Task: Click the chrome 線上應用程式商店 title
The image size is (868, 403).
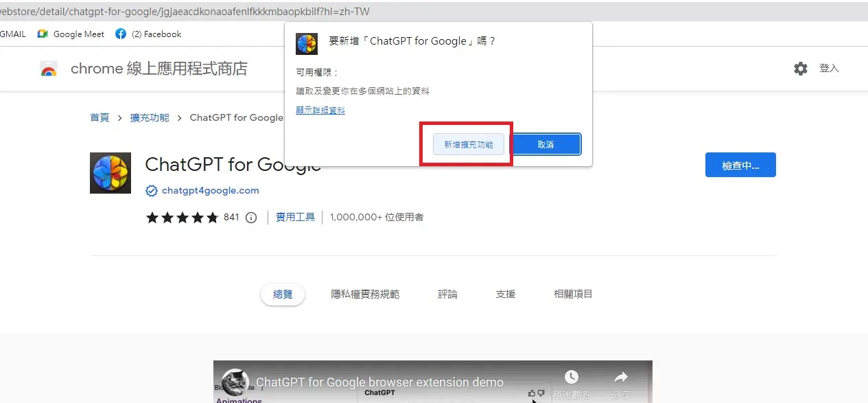Action: tap(159, 69)
